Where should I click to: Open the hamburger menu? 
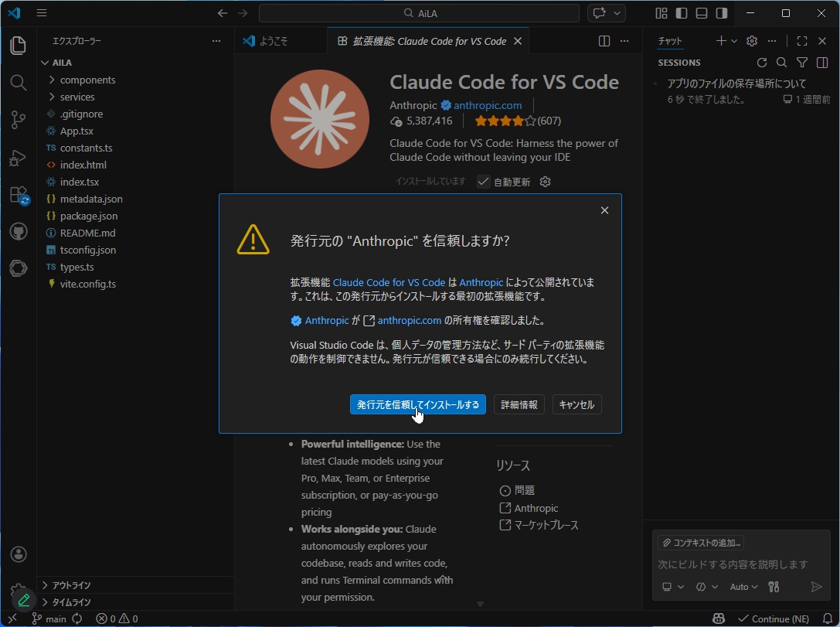(42, 12)
